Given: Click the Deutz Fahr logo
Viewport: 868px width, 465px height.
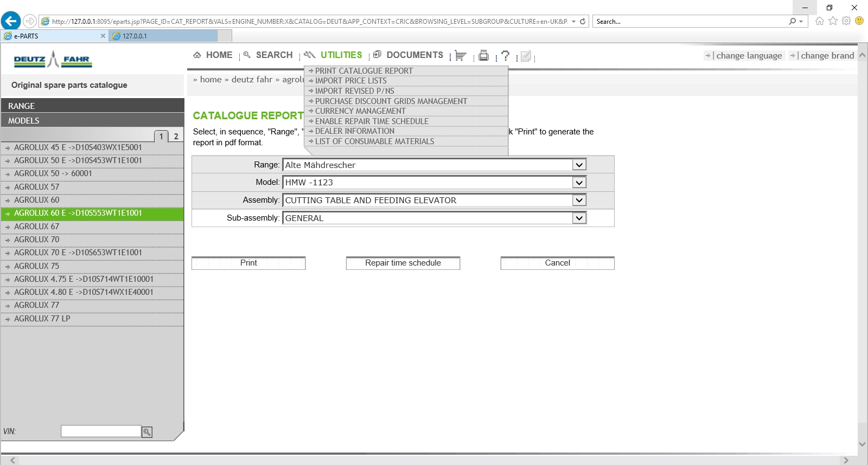Looking at the screenshot, I should point(53,59).
